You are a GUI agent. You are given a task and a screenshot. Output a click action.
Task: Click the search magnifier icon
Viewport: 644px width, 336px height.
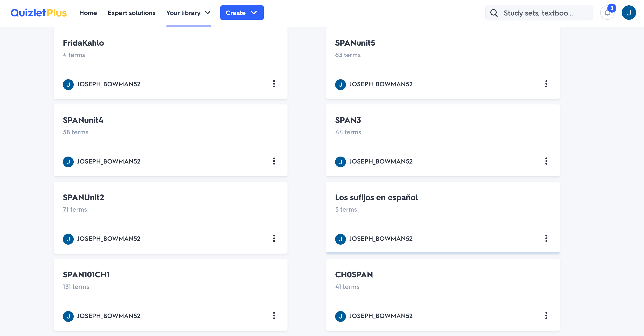click(x=494, y=13)
